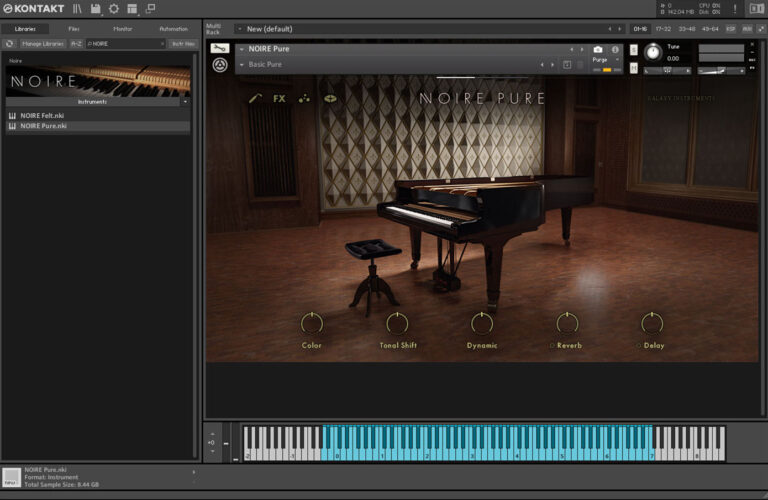Image resolution: width=768 pixels, height=500 pixels.
Task: Click the save snapshot icon
Action: tap(567, 65)
